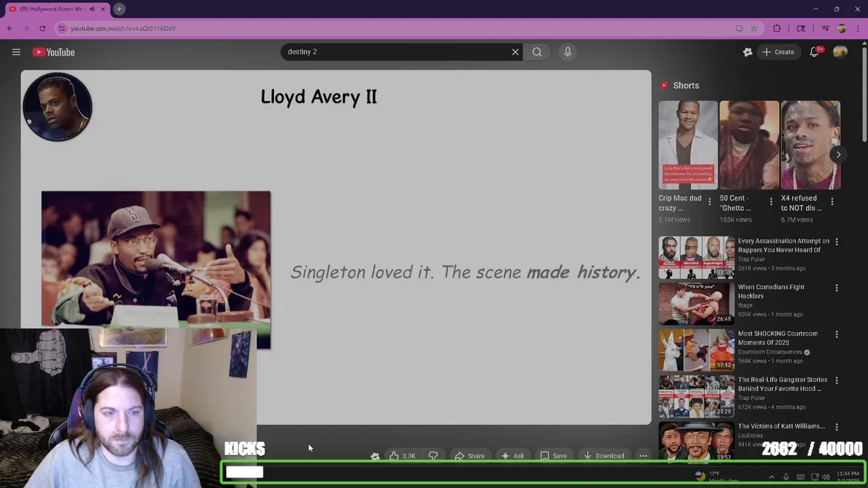Open options for 'Most SHOCKING Courtroom Moments'
The height and width of the screenshot is (488, 868).
point(837,334)
